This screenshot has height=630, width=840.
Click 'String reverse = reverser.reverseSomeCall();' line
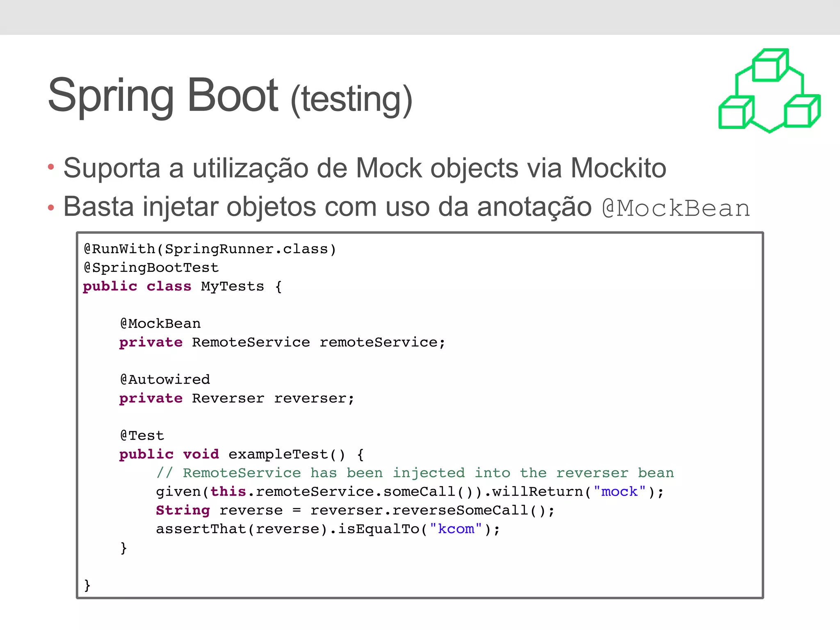(355, 510)
